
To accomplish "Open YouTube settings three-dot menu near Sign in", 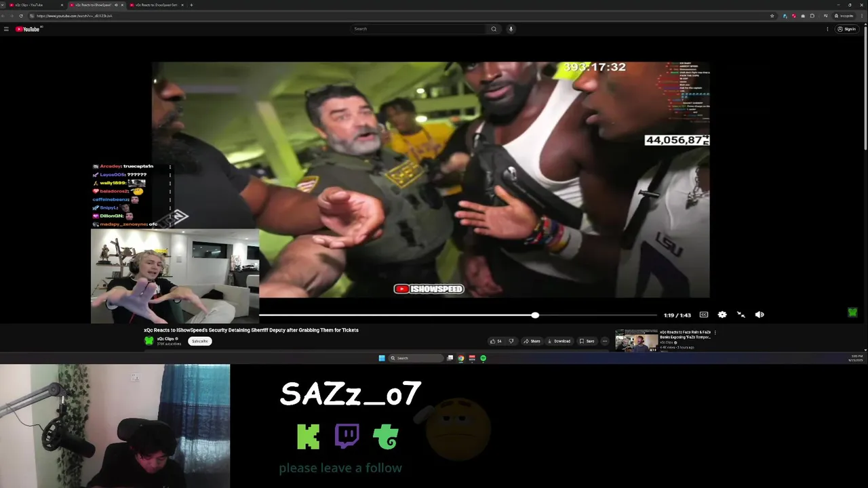I will (827, 29).
